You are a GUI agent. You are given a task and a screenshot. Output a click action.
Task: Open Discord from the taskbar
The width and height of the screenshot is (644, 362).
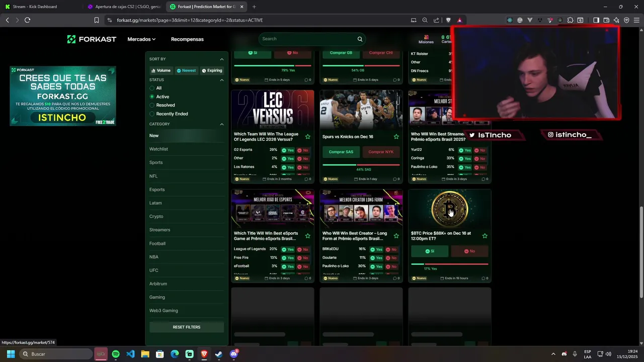click(x=233, y=354)
